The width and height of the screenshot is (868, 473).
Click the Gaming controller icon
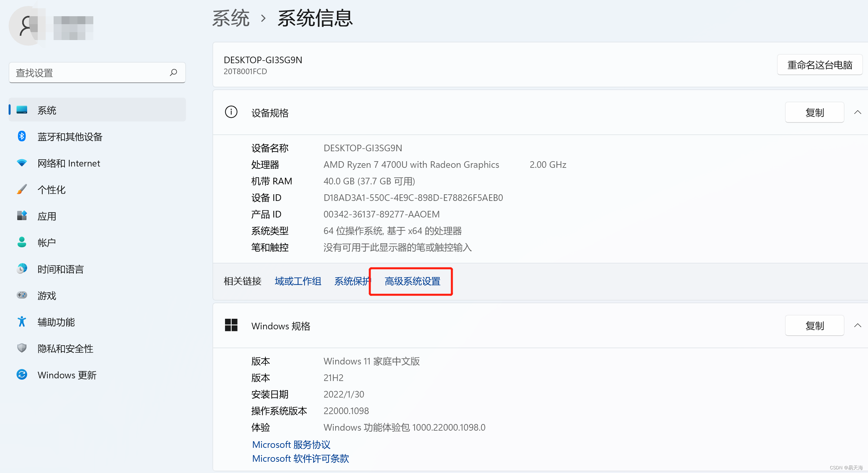[x=22, y=295]
